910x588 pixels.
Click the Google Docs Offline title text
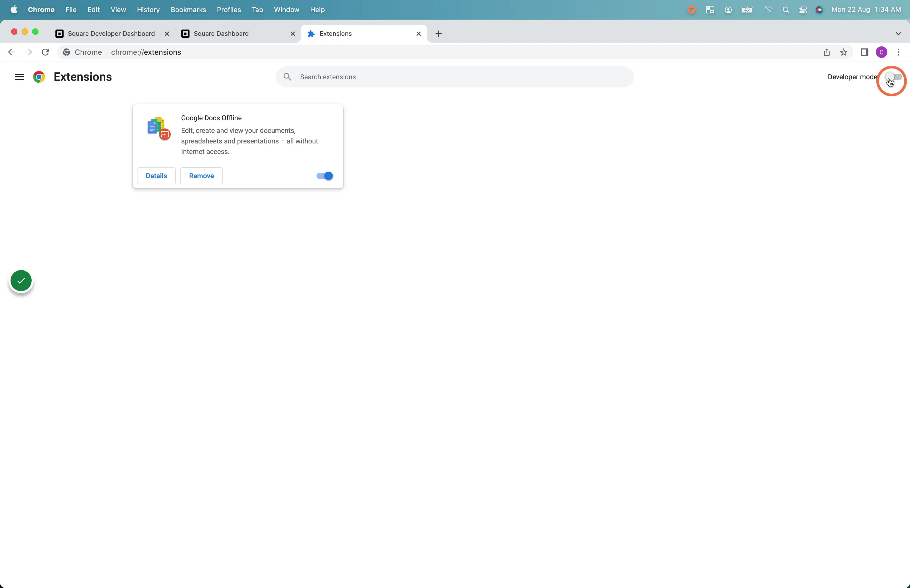[211, 118]
